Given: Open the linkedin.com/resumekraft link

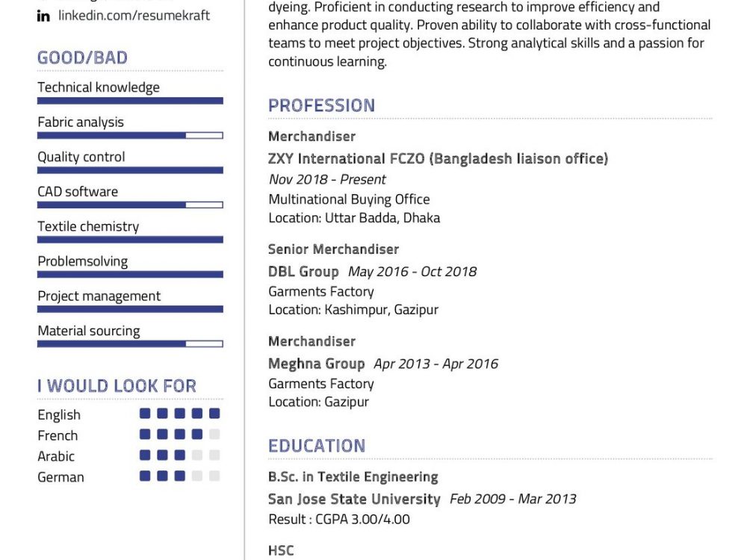Looking at the screenshot, I should click(x=134, y=16).
